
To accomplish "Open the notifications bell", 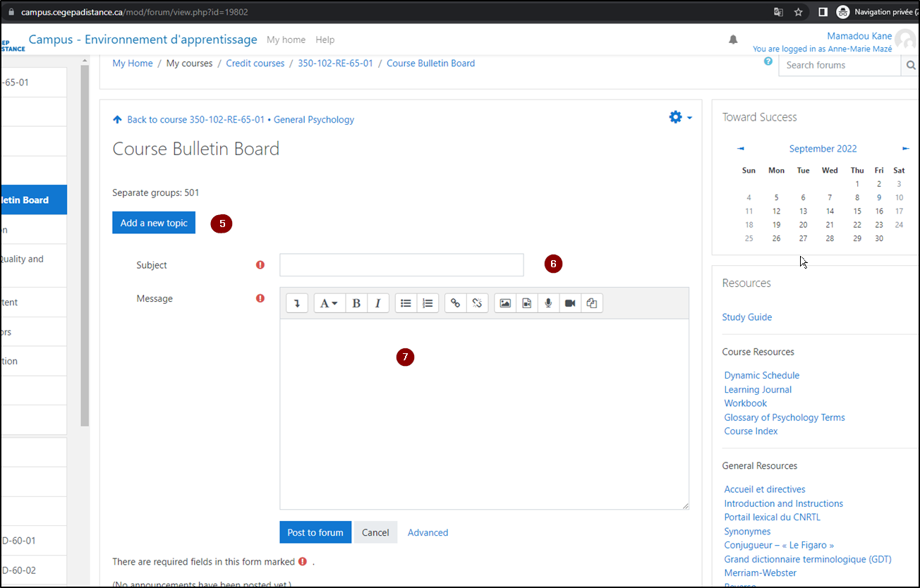I will click(733, 39).
